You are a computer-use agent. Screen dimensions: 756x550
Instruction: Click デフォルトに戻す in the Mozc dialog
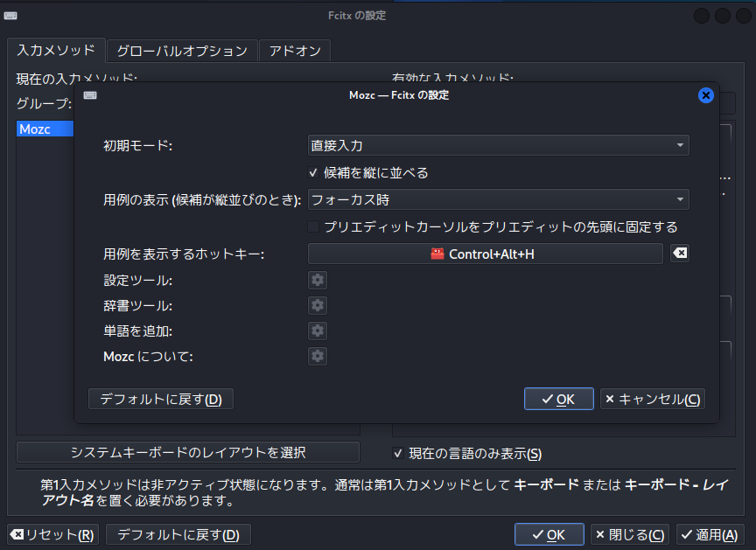coord(161,400)
